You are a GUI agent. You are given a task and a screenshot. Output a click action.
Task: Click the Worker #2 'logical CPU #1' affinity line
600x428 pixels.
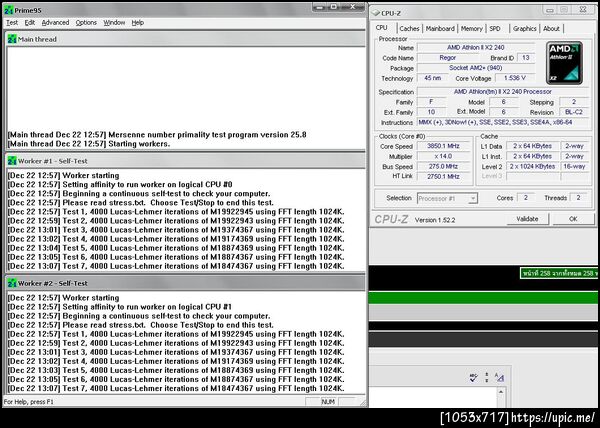[x=120, y=307]
